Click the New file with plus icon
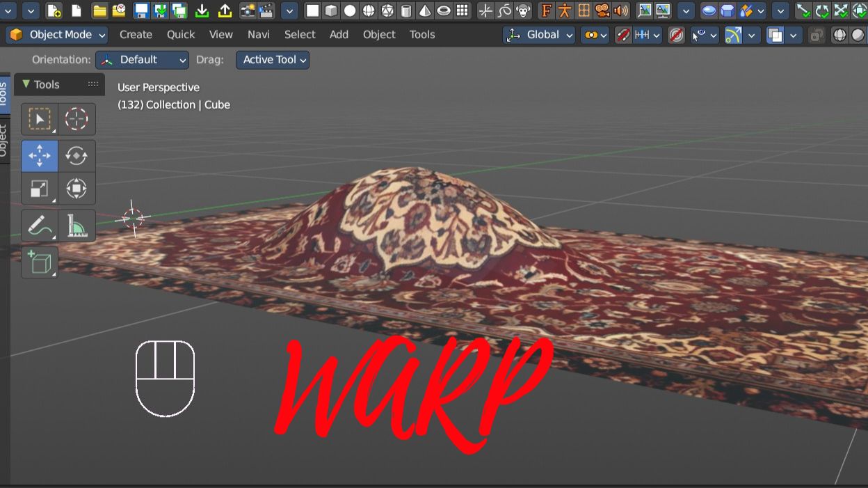The image size is (868, 488). (x=54, y=10)
